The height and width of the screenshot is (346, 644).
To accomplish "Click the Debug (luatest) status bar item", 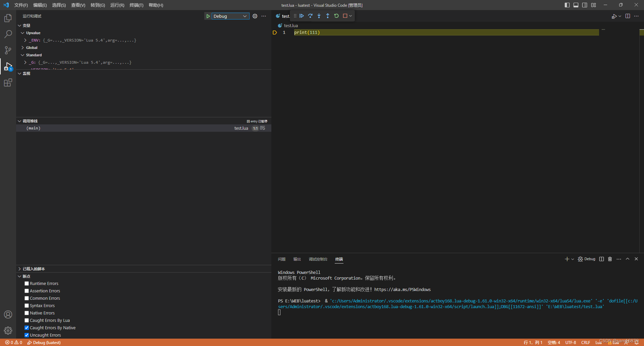I will pyautogui.click(x=44, y=342).
